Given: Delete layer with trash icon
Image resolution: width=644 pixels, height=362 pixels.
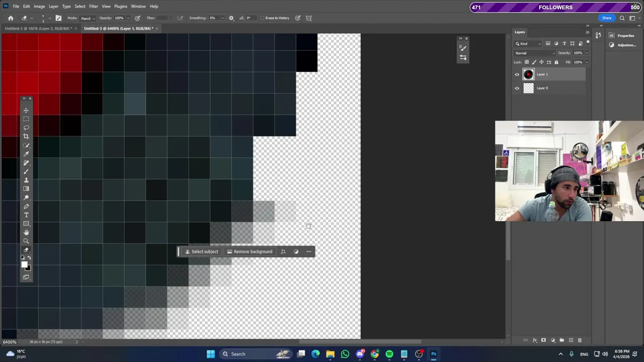Looking at the screenshot, I should [580, 340].
